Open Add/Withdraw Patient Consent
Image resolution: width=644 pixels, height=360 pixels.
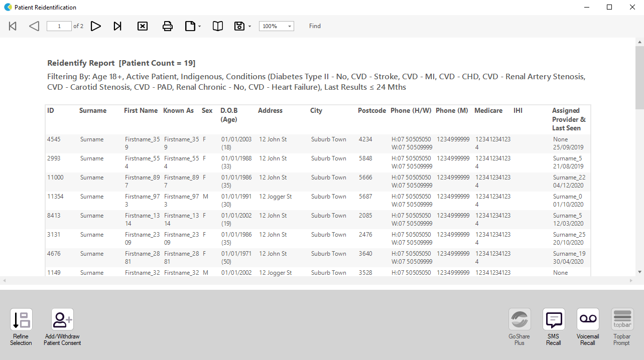point(62,327)
